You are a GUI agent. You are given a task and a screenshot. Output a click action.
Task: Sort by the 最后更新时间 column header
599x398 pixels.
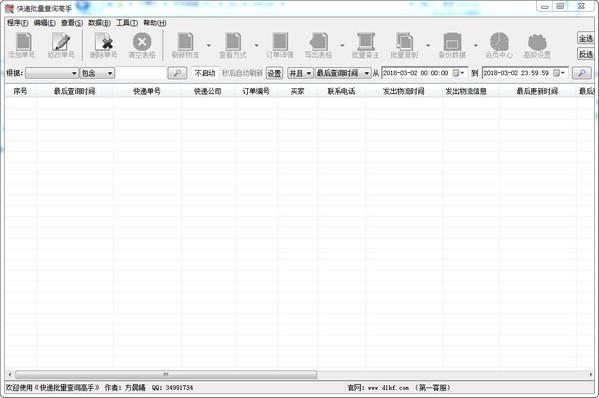537,91
